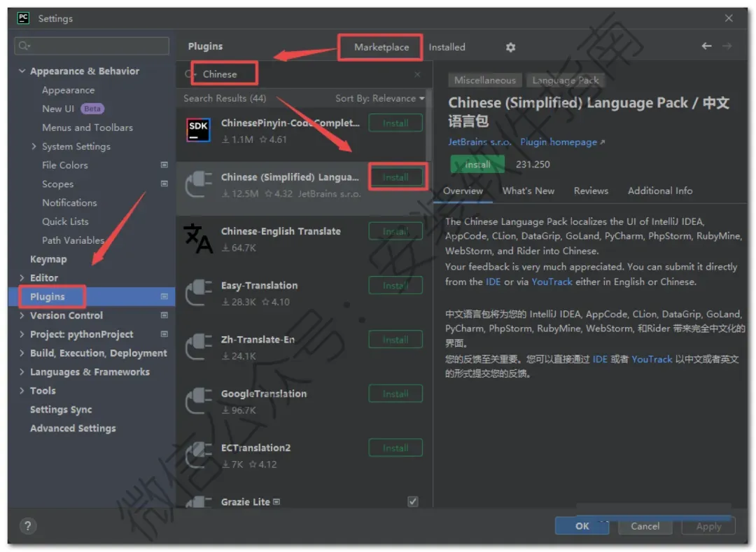This screenshot has height=552, width=756.
Task: Expand the Project: pythonProject section
Action: 22,334
